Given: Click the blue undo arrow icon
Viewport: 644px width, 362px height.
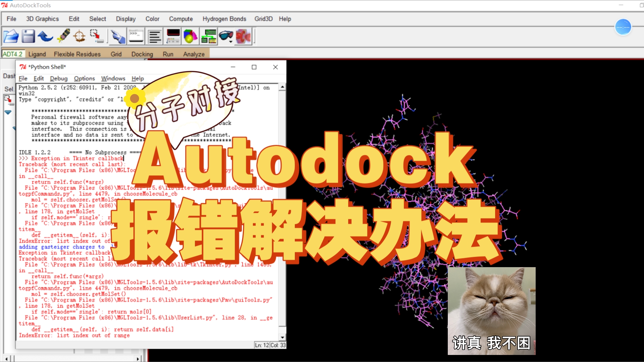Looking at the screenshot, I should point(45,36).
